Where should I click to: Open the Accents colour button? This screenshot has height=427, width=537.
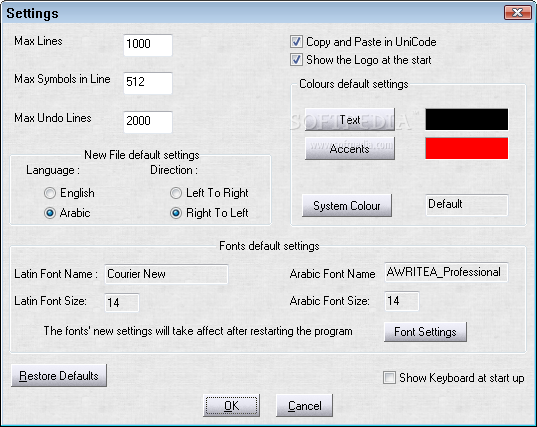click(x=350, y=148)
